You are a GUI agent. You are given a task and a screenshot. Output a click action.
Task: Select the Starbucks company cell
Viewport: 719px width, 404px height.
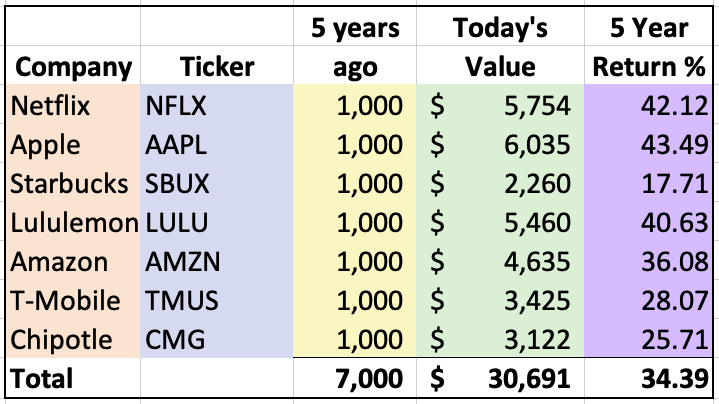[73, 183]
